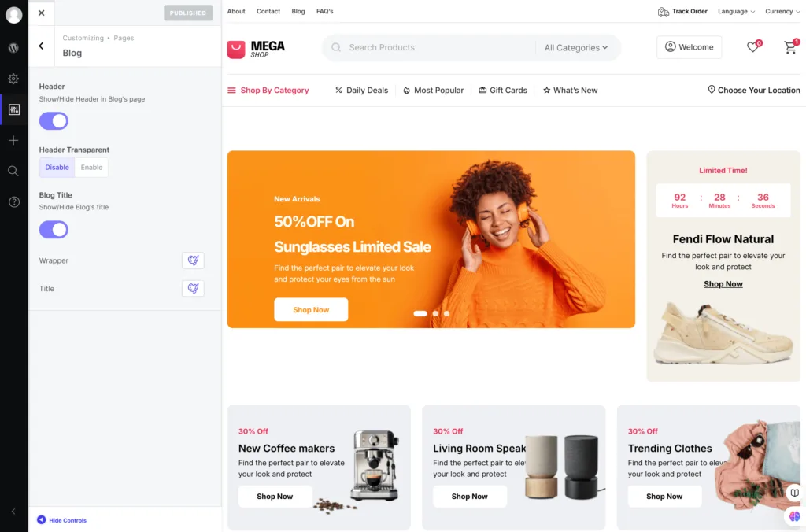Screen dimensions: 806x532
Task: Open Title style editor icon
Action: pos(194,288)
